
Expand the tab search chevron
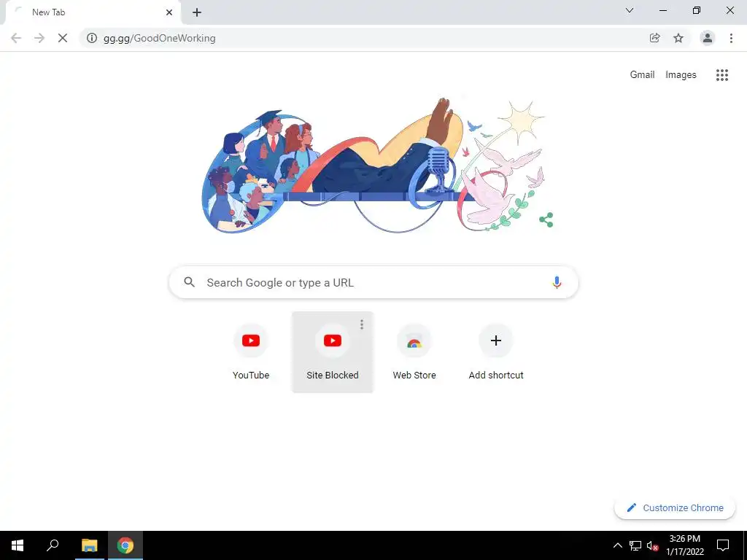click(630, 10)
